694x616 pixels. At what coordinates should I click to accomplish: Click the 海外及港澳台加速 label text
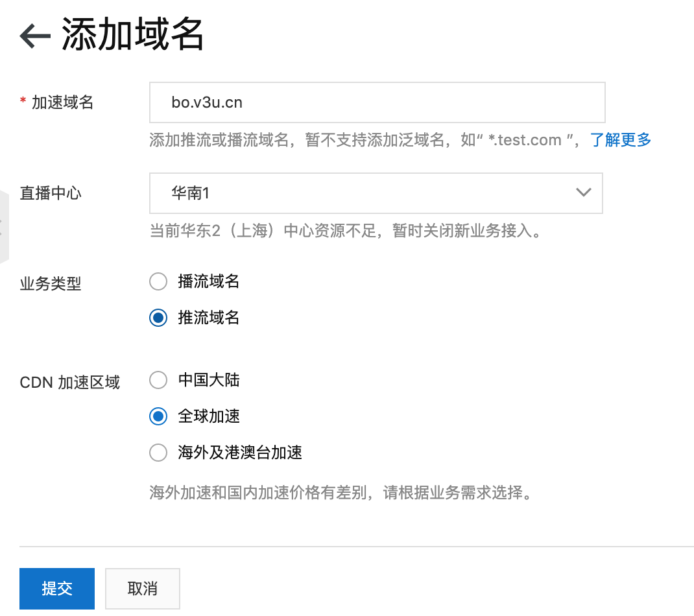click(239, 453)
